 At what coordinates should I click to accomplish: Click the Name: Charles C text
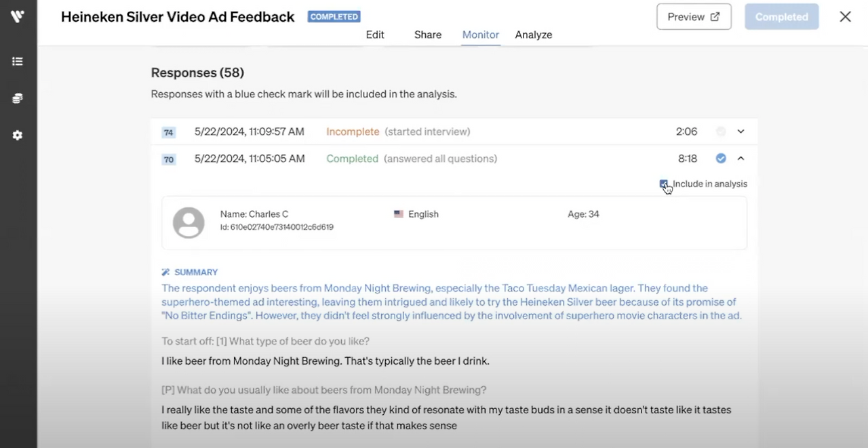coord(254,214)
